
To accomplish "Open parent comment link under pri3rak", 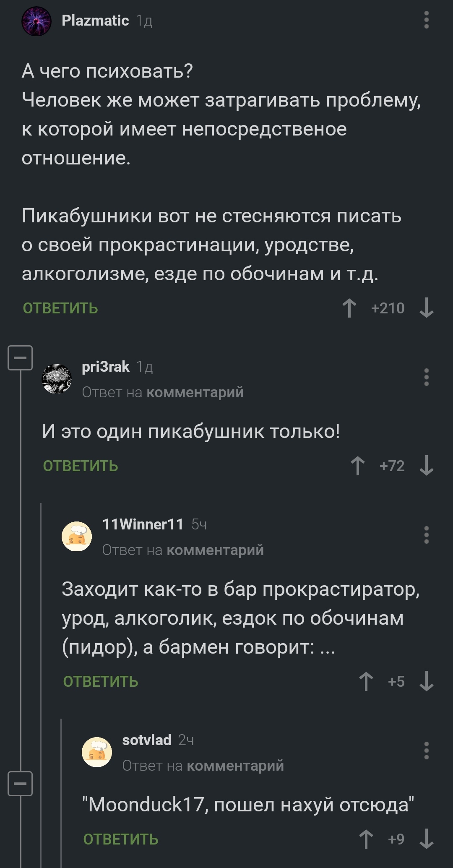I will [195, 392].
